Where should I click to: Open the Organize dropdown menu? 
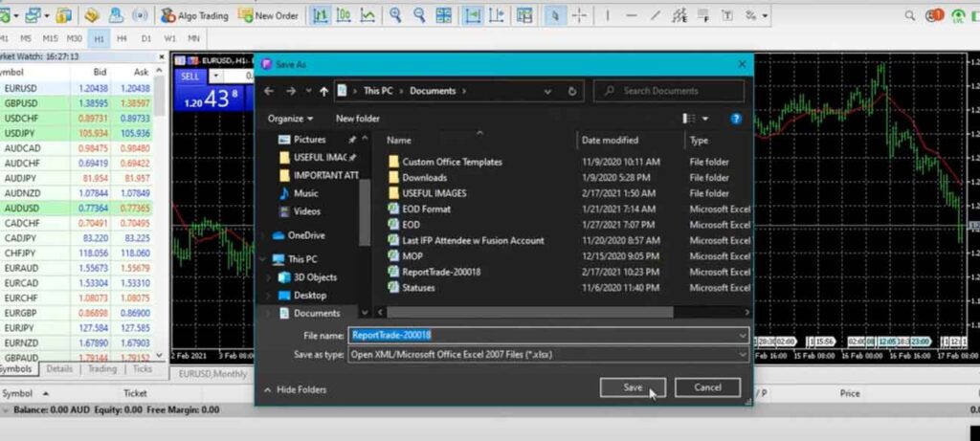pyautogui.click(x=290, y=119)
